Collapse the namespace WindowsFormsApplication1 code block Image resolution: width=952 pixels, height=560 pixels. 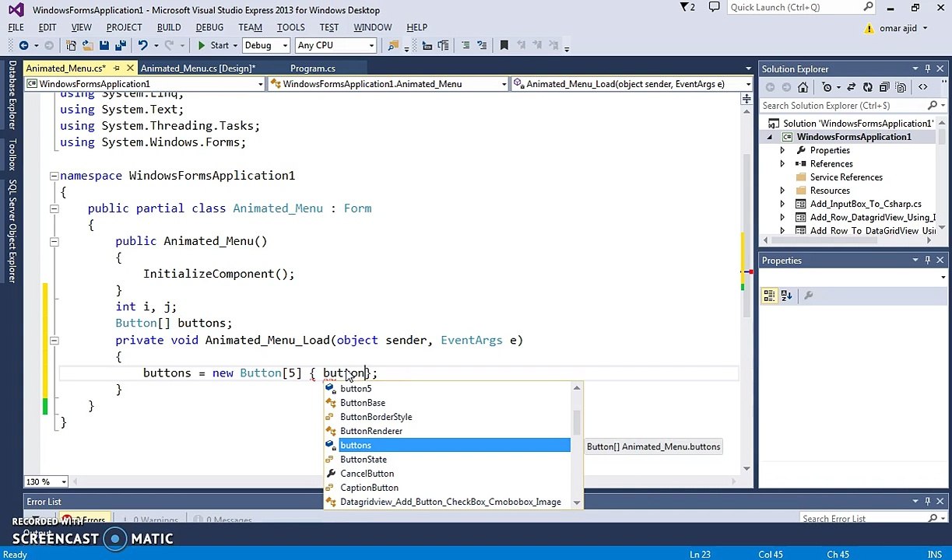pos(54,176)
